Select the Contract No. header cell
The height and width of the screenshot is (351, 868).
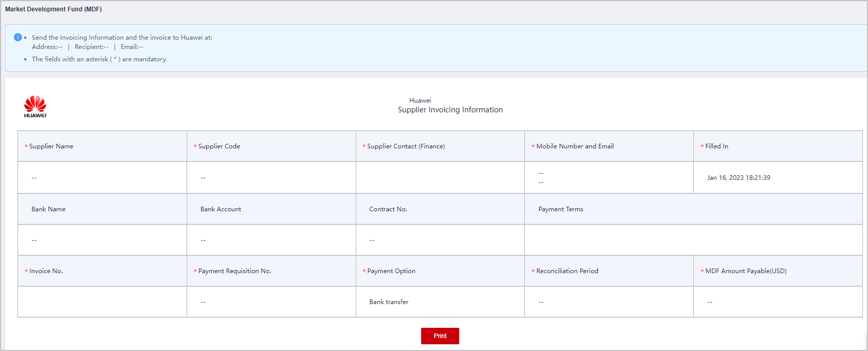pyautogui.click(x=388, y=209)
